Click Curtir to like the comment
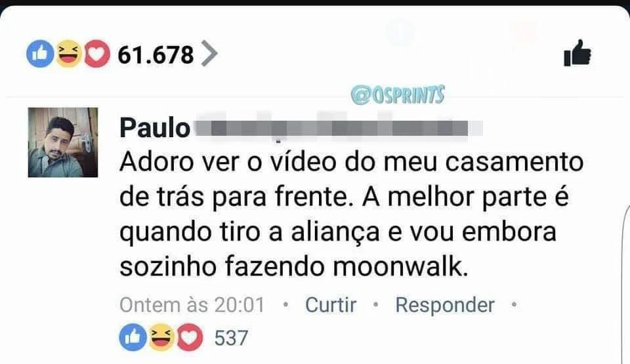This screenshot has width=630, height=364. [x=331, y=305]
